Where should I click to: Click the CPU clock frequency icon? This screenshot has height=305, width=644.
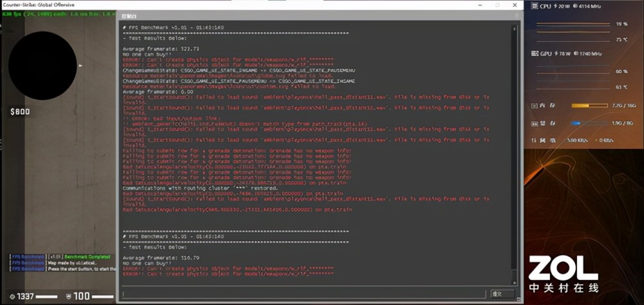click(576, 6)
